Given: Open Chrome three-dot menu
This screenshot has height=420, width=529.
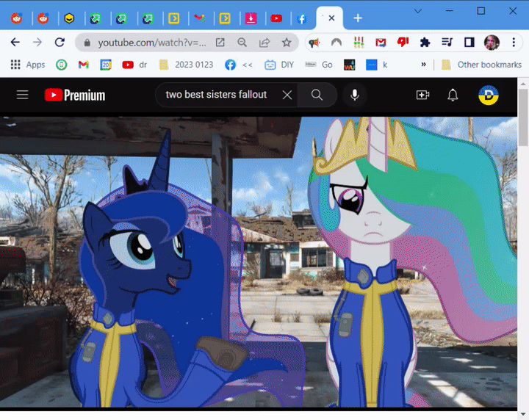Looking at the screenshot, I should click(x=513, y=43).
